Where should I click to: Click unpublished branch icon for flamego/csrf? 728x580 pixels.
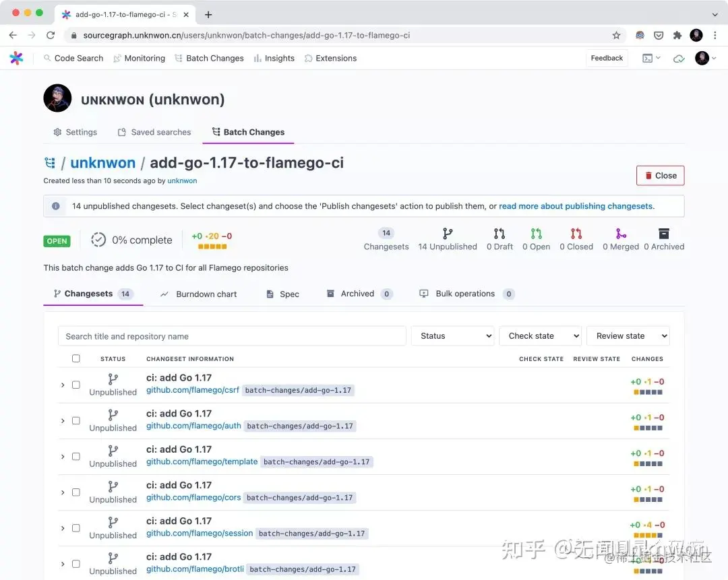(113, 379)
